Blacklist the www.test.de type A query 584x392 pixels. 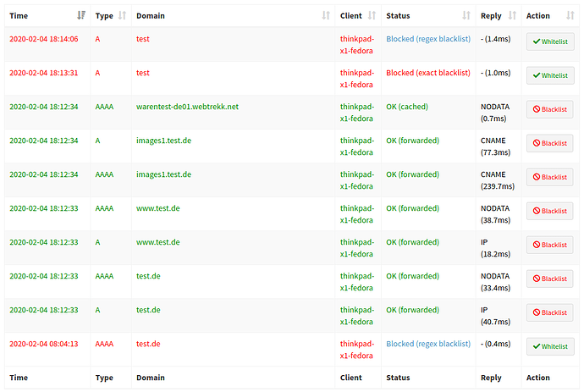pyautogui.click(x=549, y=245)
